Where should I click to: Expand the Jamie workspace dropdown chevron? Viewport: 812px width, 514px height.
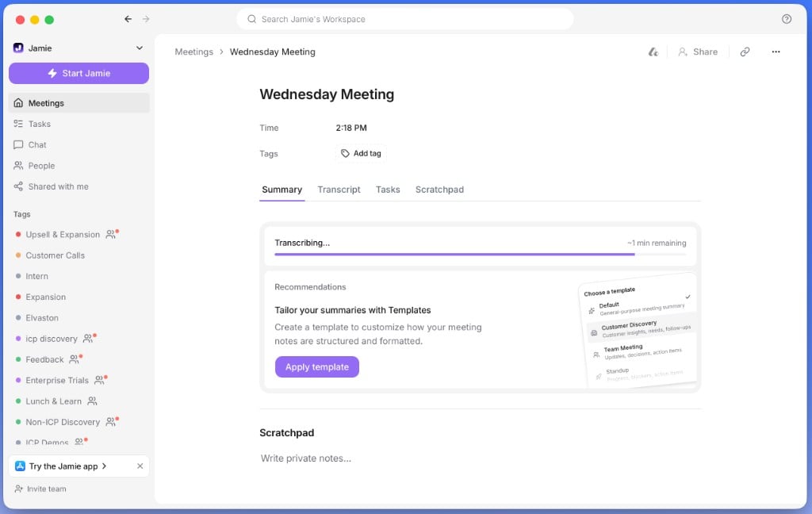[x=140, y=48]
